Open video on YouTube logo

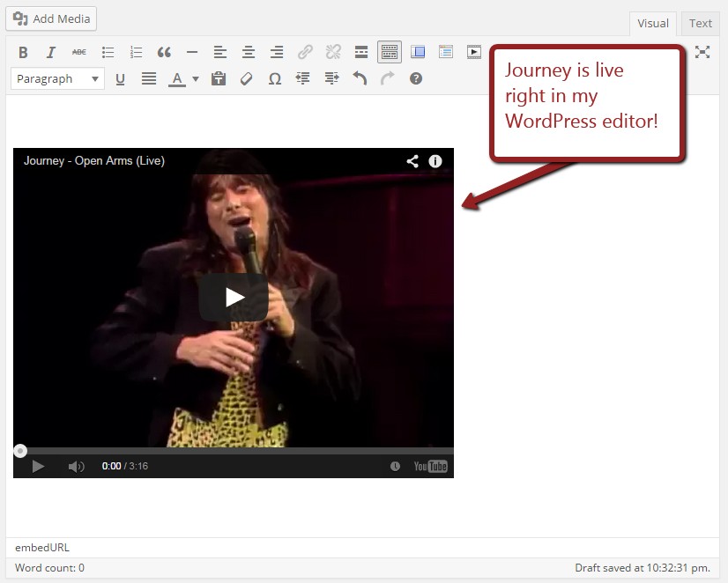click(430, 466)
